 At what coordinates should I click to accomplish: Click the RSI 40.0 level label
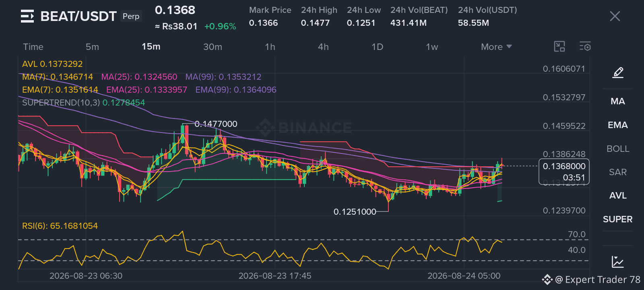click(x=576, y=250)
